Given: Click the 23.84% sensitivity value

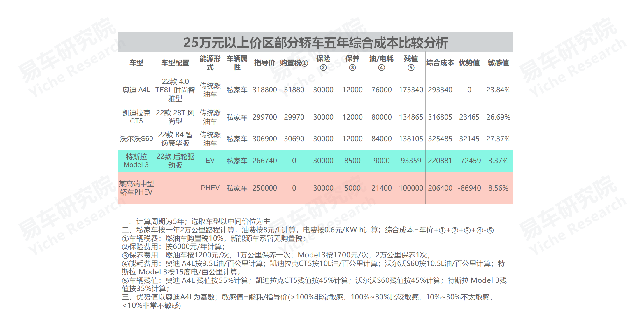Looking at the screenshot, I should (x=499, y=90).
